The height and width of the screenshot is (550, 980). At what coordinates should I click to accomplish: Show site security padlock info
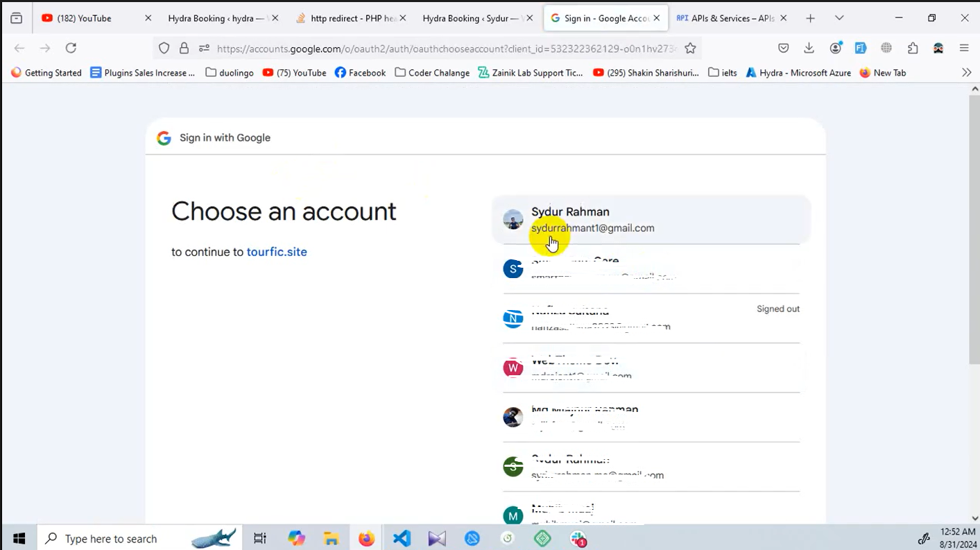184,48
